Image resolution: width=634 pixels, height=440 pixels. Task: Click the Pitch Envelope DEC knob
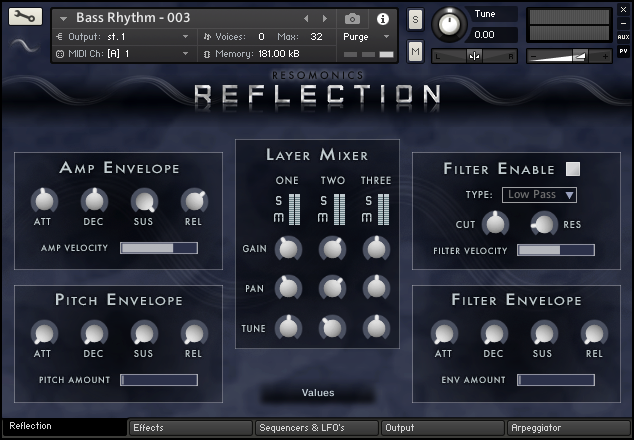pyautogui.click(x=94, y=334)
